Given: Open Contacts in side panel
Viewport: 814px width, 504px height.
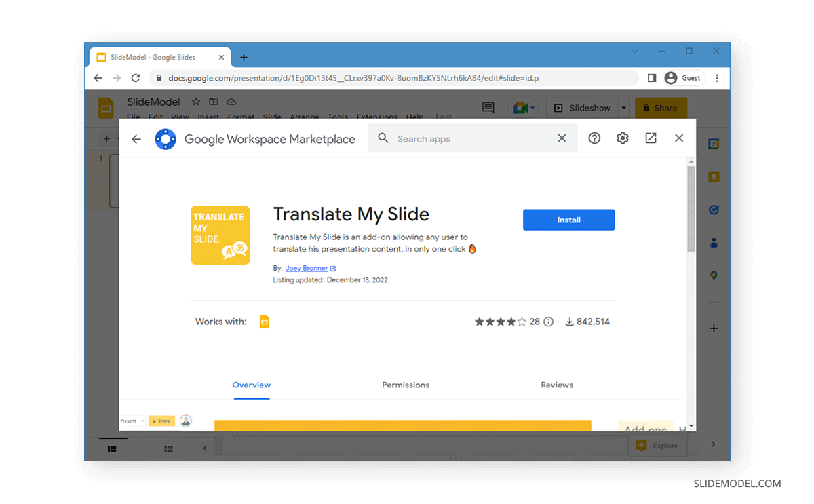Looking at the screenshot, I should [714, 243].
